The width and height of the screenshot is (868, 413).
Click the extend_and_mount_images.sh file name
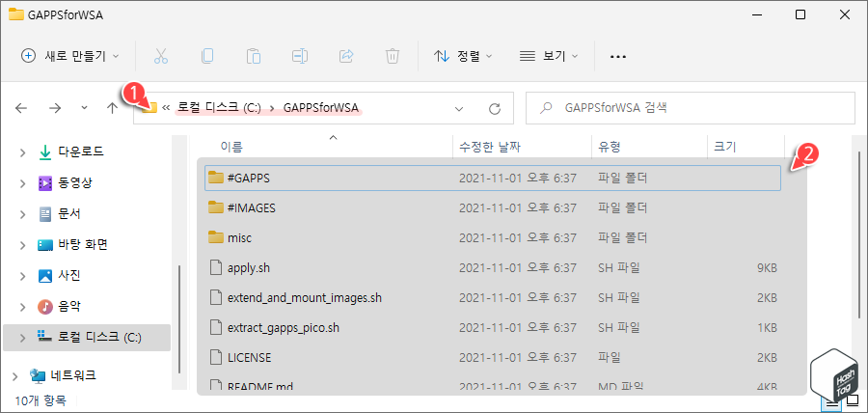point(305,298)
